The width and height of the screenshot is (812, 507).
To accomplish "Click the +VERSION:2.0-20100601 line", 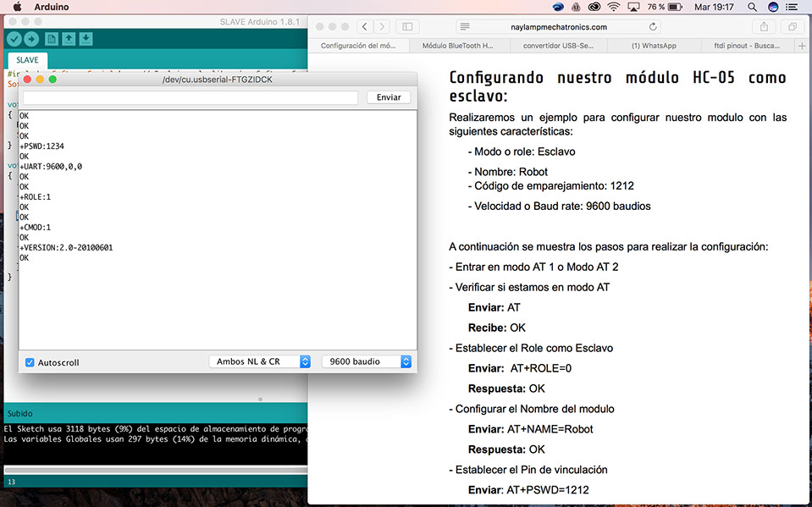I will (66, 247).
